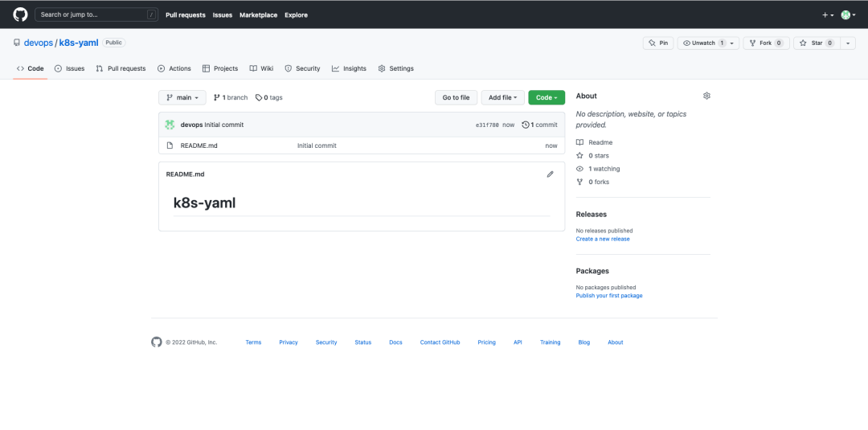Open footer Blog link

[x=584, y=342]
